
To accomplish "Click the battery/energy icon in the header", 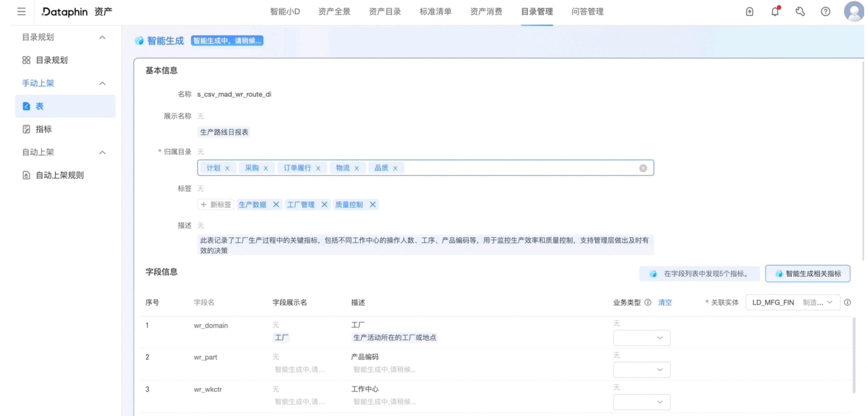I will pos(749,11).
